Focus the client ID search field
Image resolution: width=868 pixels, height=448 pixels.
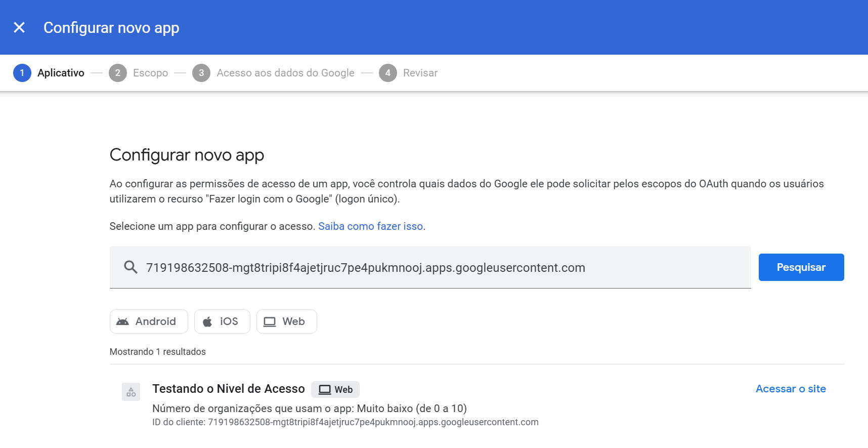(x=430, y=267)
